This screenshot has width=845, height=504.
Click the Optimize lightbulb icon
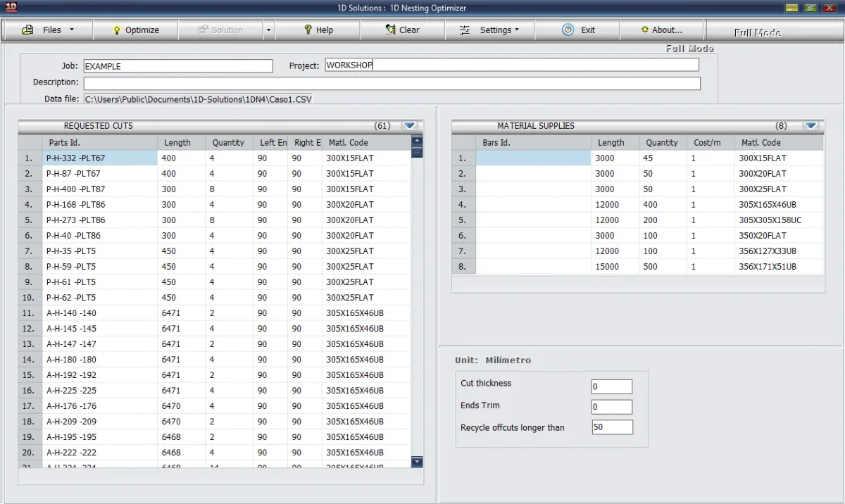point(117,30)
